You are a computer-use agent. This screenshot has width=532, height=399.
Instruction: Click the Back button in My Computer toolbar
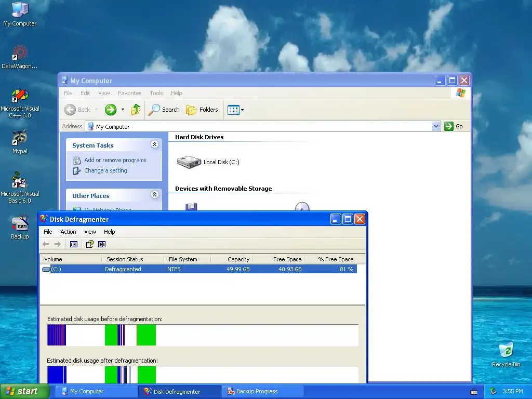(77, 110)
